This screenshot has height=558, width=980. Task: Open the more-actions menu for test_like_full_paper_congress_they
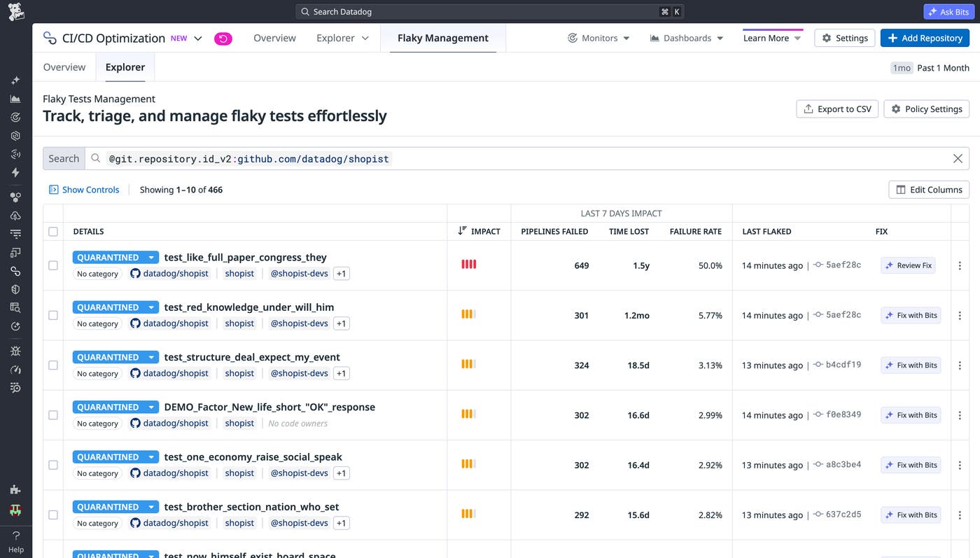960,265
